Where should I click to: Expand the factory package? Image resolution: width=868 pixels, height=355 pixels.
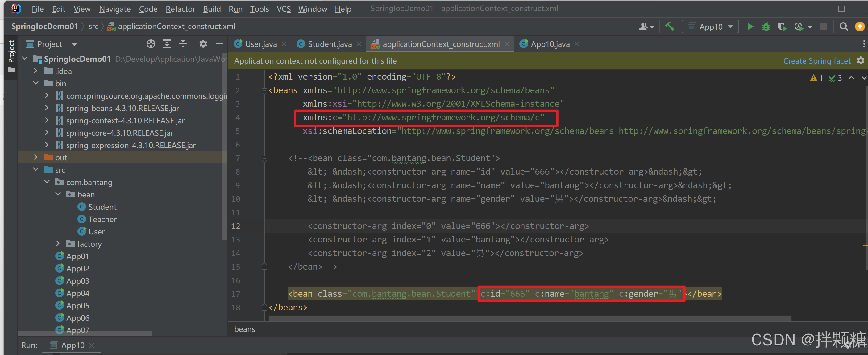point(58,244)
